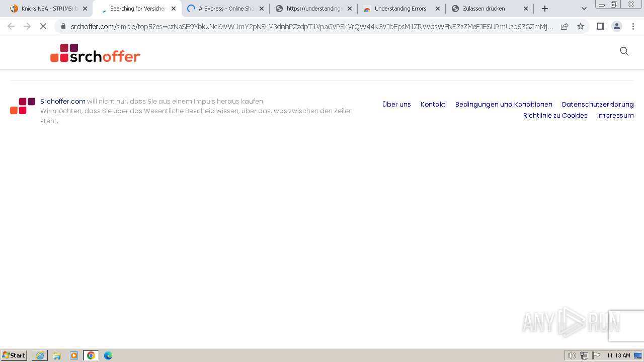Viewport: 644px width, 362px height.
Task: Open the srchoffer logo in header
Action: coord(95,53)
